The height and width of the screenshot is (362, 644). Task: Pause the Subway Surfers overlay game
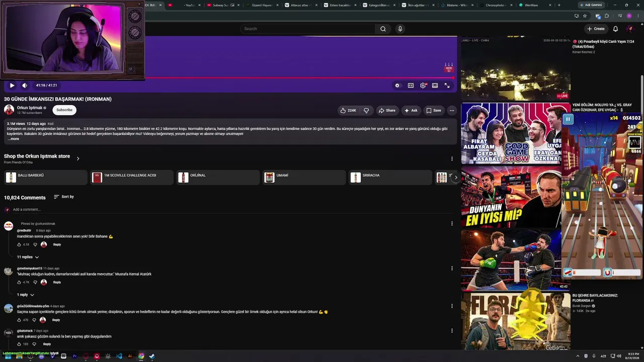(x=568, y=119)
